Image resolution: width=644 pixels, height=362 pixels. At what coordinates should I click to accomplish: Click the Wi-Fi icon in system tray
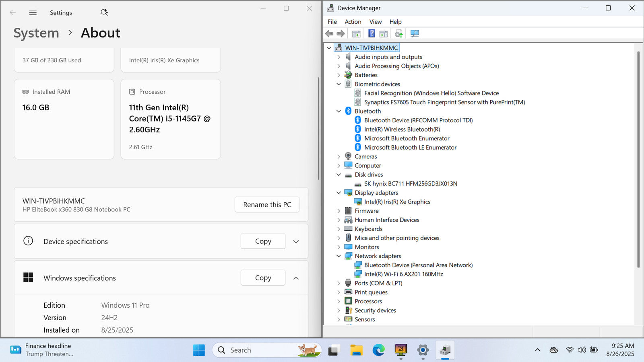click(x=569, y=350)
